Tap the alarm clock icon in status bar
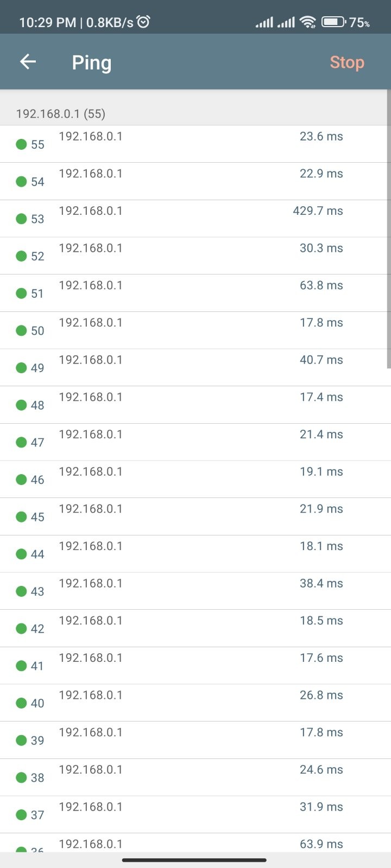 143,22
